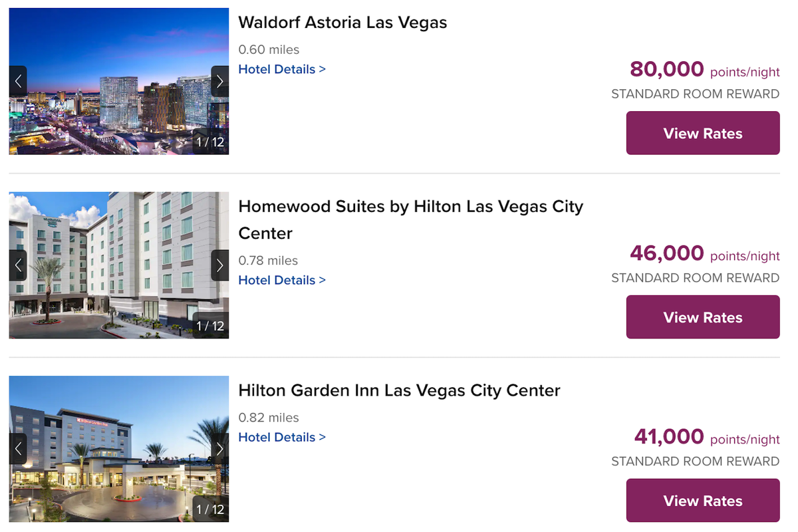Open Hotel Details for Homewood Suites
This screenshot has width=798, height=532.
282,280
